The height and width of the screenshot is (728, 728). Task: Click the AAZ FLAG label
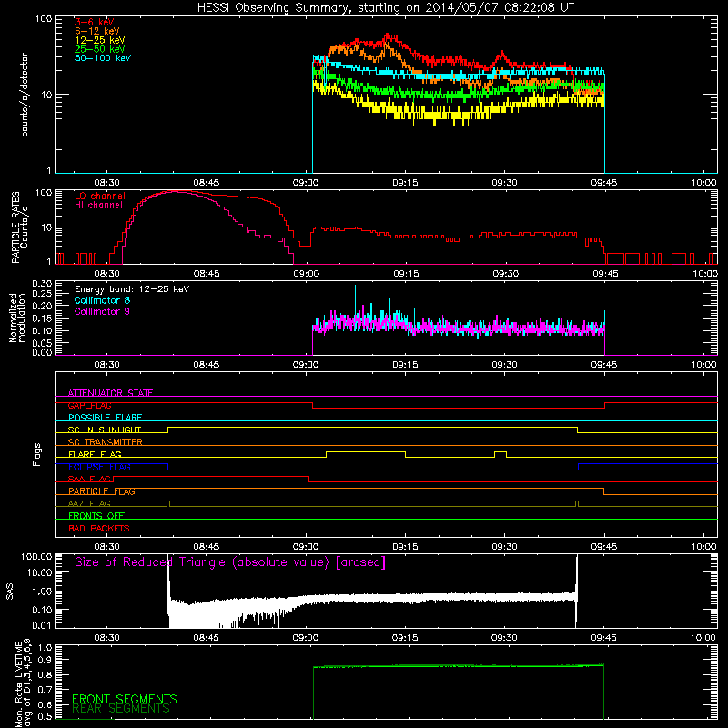point(89,503)
